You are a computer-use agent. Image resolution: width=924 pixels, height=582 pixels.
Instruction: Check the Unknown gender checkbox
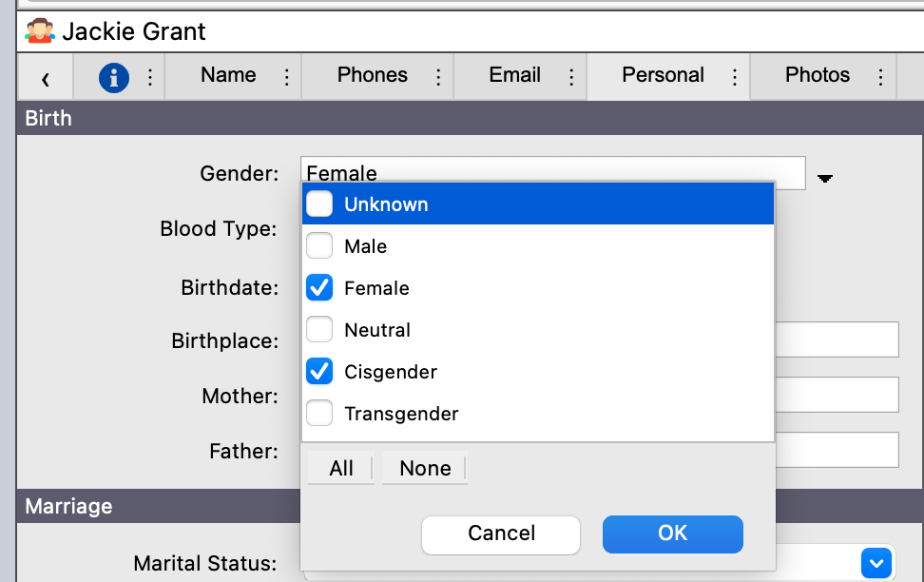(319, 204)
